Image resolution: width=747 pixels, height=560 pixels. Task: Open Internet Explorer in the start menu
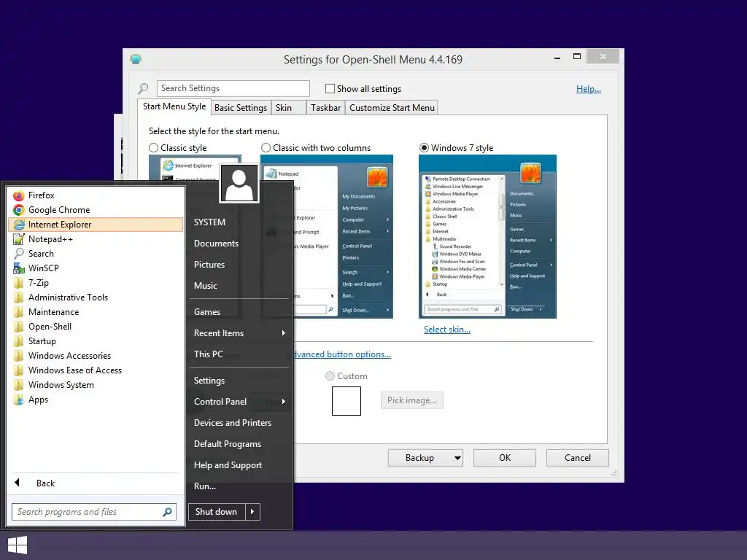click(x=96, y=225)
